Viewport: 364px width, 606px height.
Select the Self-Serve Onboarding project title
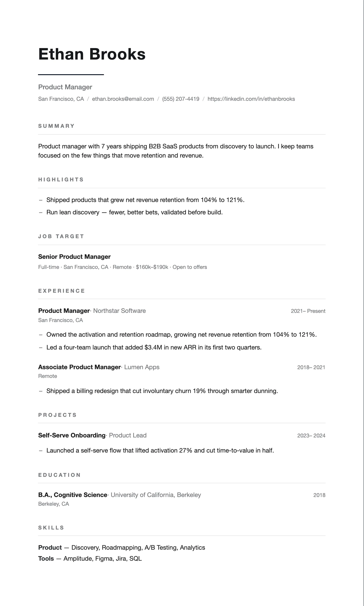pyautogui.click(x=72, y=435)
